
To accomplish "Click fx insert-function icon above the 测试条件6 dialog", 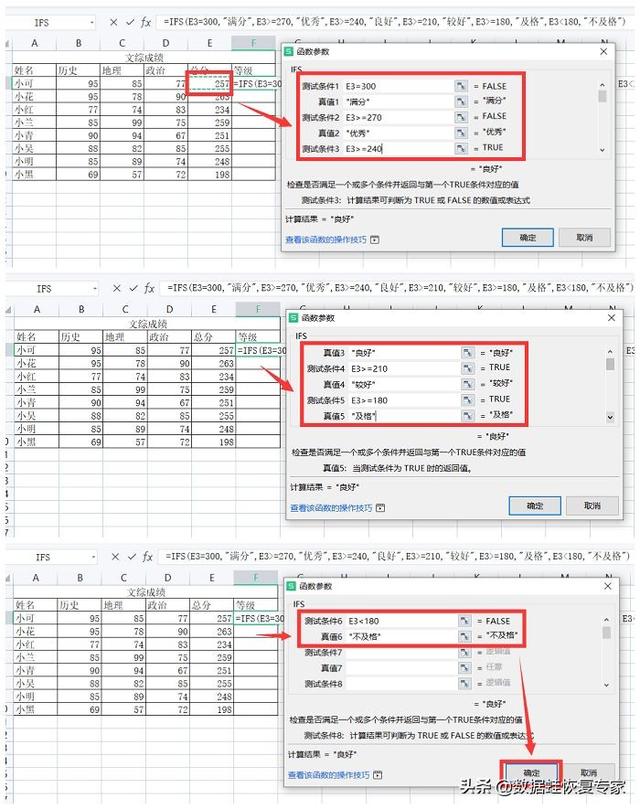I will pyautogui.click(x=148, y=557).
